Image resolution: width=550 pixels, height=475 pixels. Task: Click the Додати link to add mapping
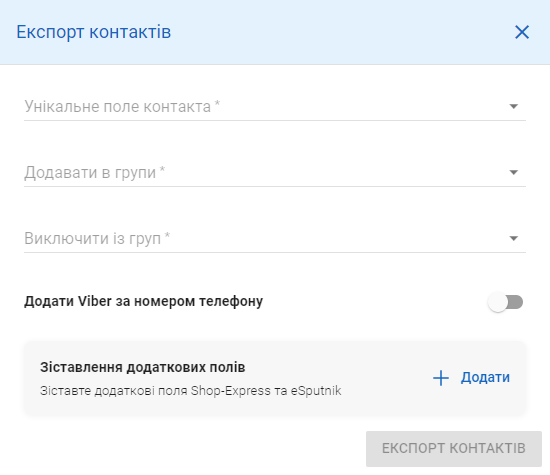pos(485,378)
